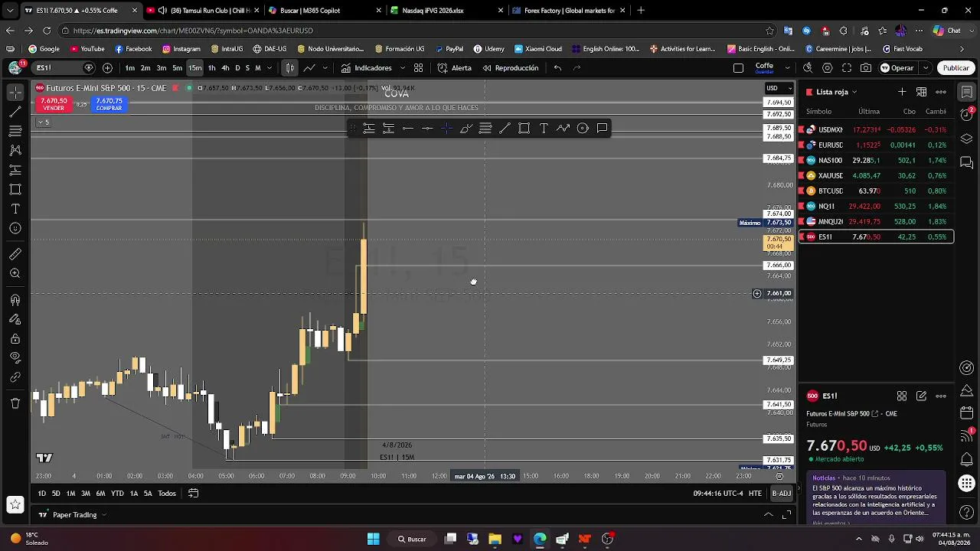Select the D daily timeframe
980x551 pixels.
pyautogui.click(x=237, y=68)
